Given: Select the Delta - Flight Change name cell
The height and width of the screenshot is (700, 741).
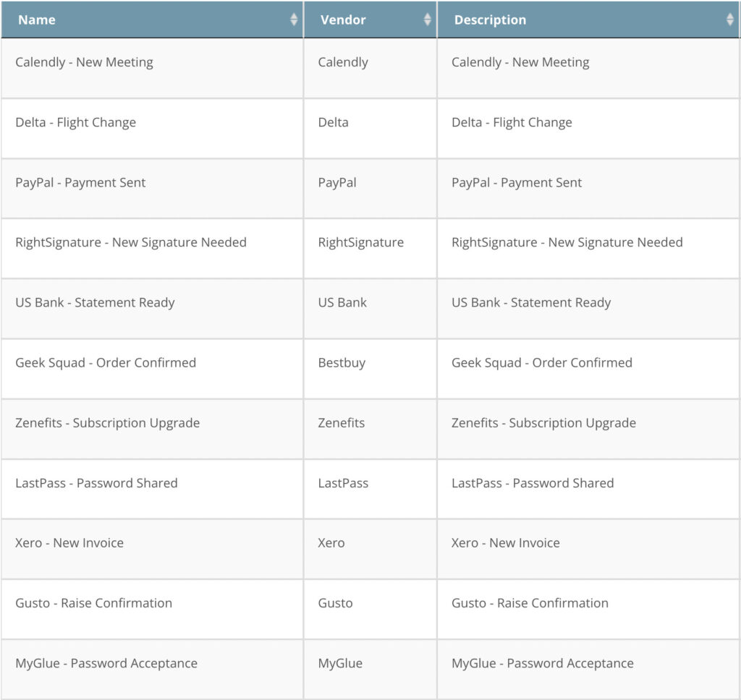Looking at the screenshot, I should 75,122.
